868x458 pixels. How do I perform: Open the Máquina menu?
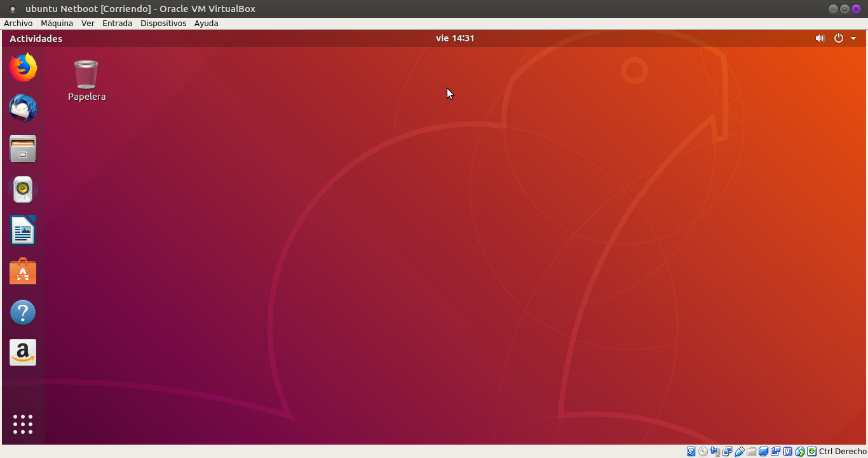57,23
